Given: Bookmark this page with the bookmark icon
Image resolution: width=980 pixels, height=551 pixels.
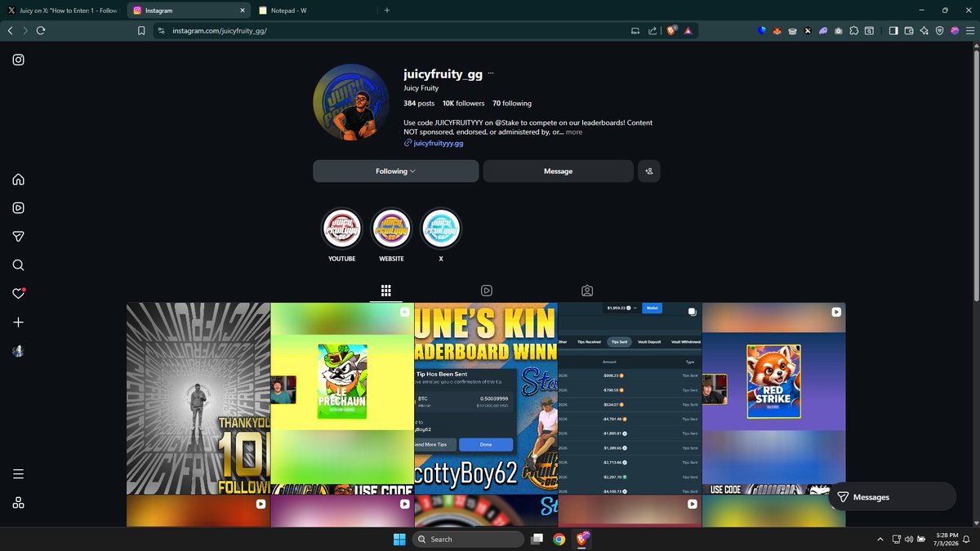Looking at the screenshot, I should [x=141, y=30].
